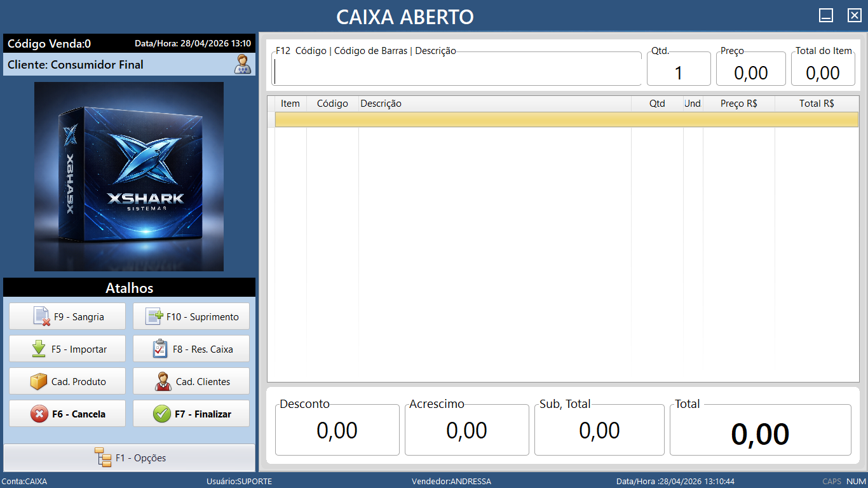Click the Preço R$ column header
868x488 pixels.
click(x=739, y=104)
